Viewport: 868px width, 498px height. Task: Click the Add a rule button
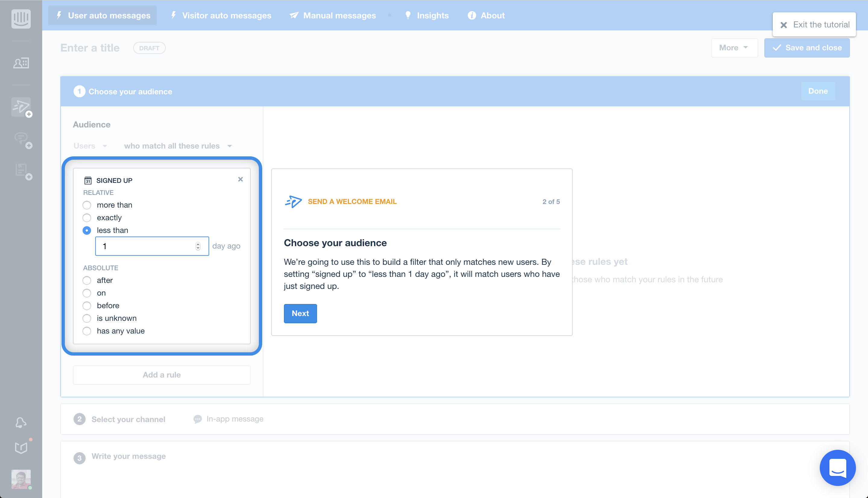162,375
